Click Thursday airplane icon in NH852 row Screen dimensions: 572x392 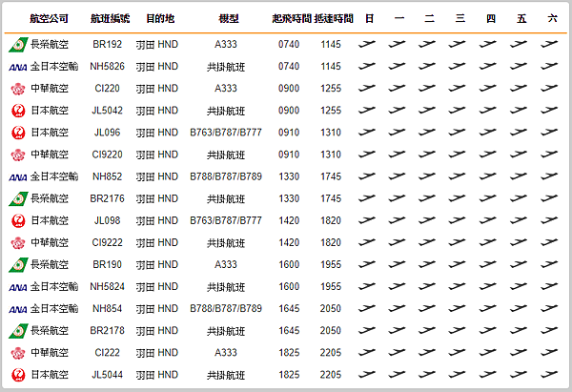[x=488, y=176]
